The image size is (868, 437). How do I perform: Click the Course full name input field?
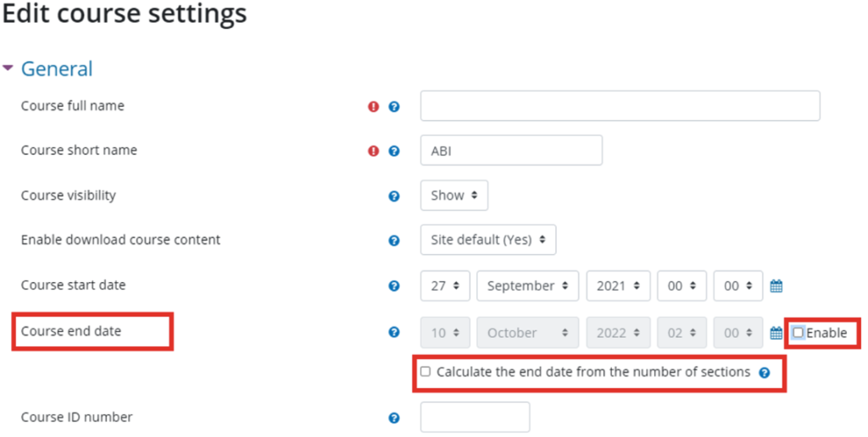620,106
